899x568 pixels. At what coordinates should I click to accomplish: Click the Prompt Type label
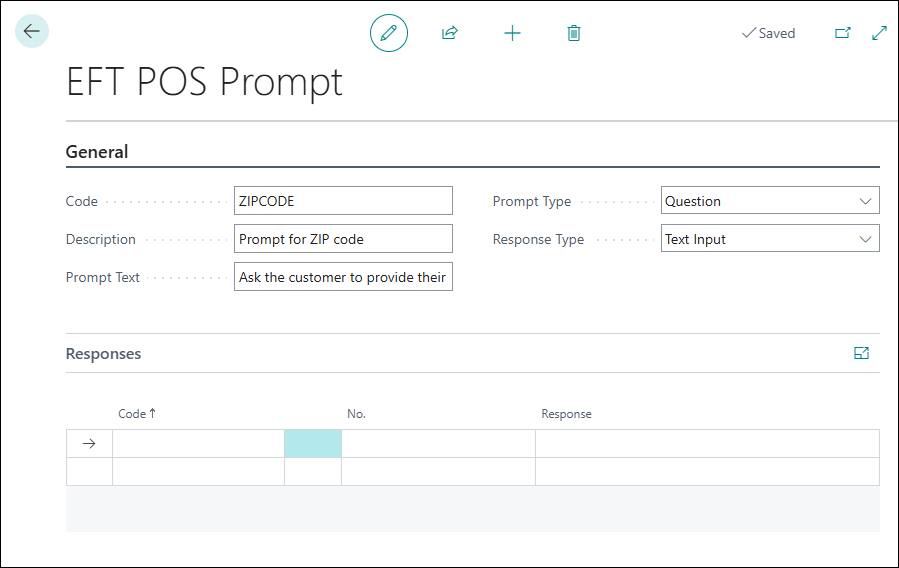click(x=531, y=201)
